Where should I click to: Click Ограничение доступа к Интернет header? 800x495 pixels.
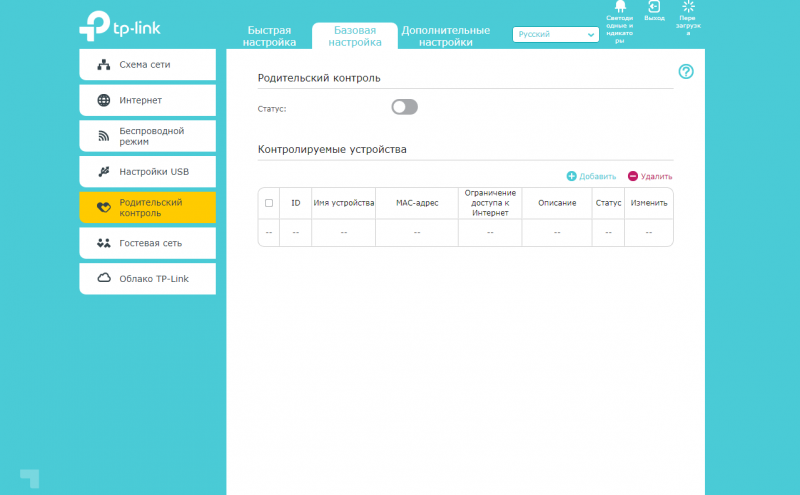[x=490, y=203]
